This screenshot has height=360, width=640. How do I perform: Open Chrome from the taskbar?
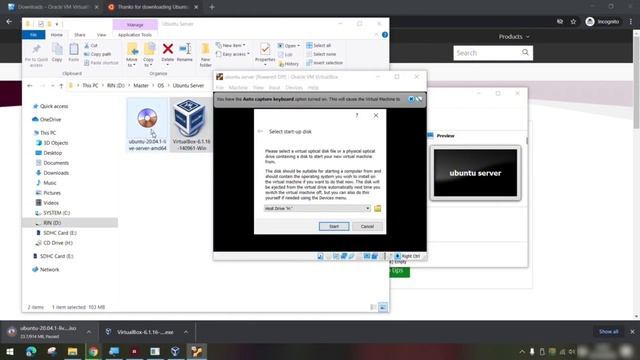pos(93,351)
